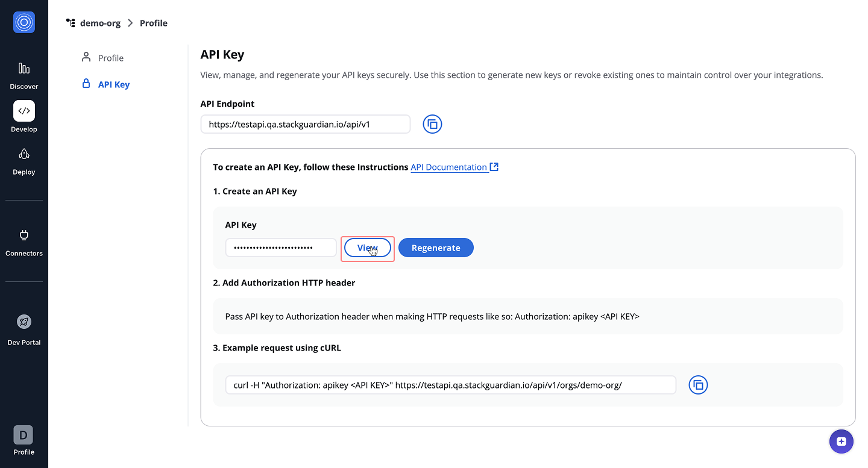Open the Discover section icon
The height and width of the screenshot is (468, 868).
pos(24,68)
